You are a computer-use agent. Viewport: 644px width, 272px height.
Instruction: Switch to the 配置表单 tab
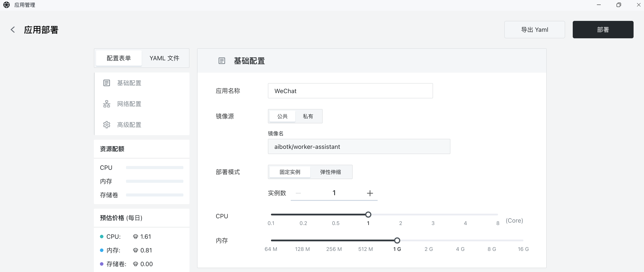click(x=118, y=58)
